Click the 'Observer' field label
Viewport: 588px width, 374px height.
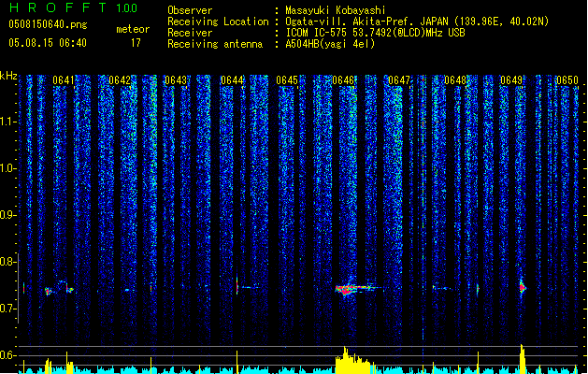pos(190,10)
